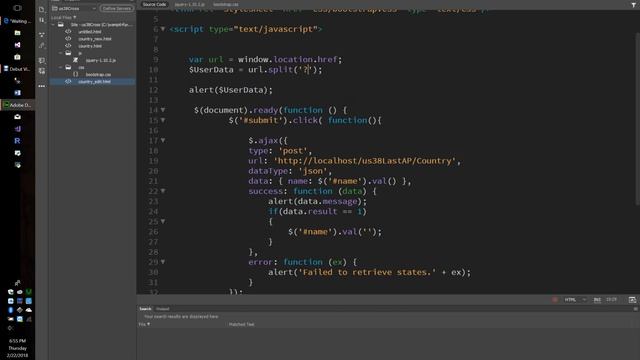Collapse the if block on line 25
The image size is (640, 360).
tap(163, 221)
